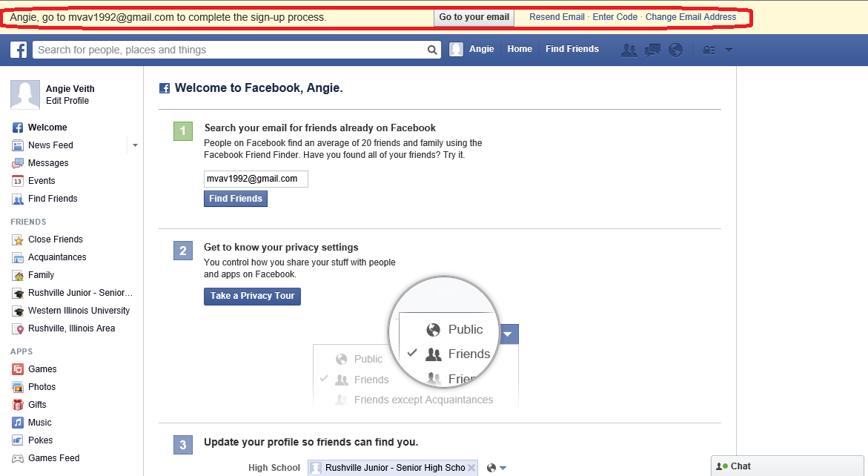Open the Chat bar
The image size is (868, 476).
(x=787, y=466)
